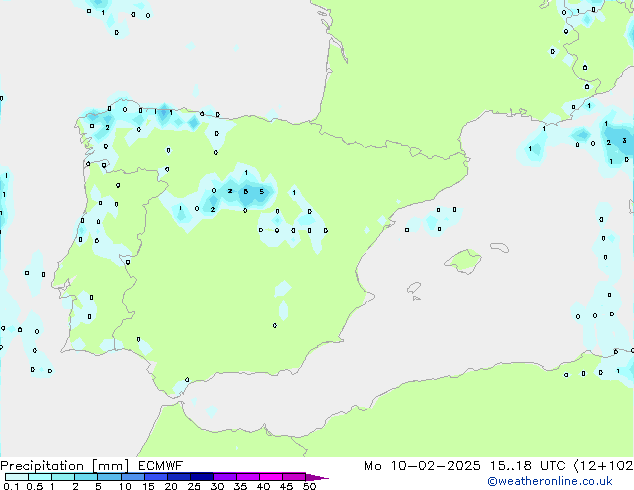634x490 pixels.
Task: Pick the 10–15 mm legend color box
Action: (132, 477)
